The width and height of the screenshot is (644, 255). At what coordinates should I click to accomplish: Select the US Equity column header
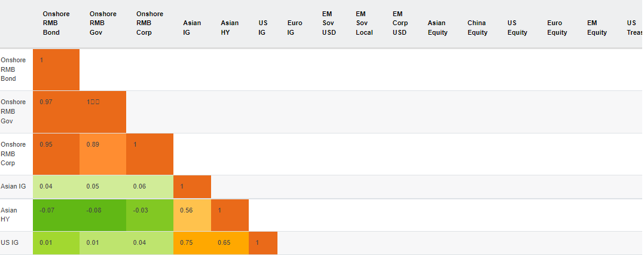pos(517,28)
